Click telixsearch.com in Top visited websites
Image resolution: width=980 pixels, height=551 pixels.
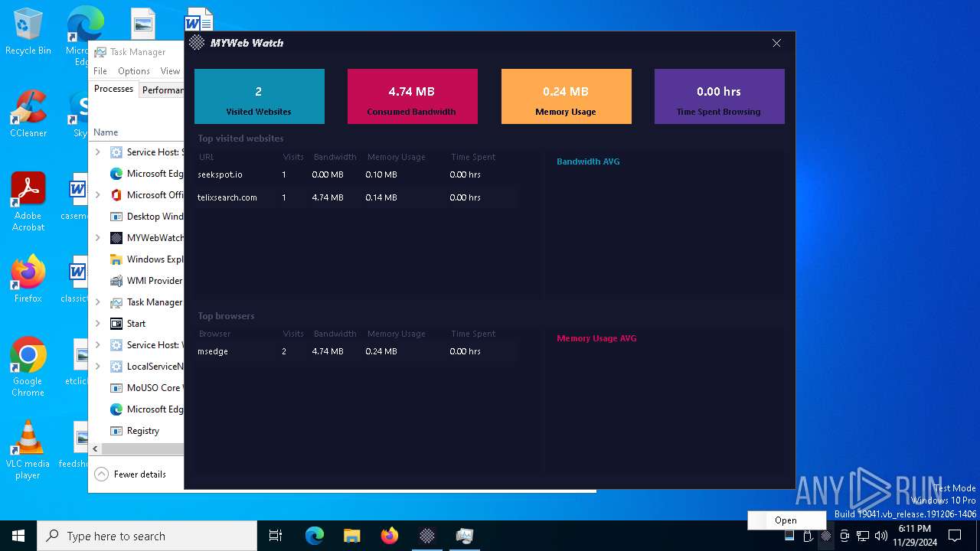[x=227, y=197]
